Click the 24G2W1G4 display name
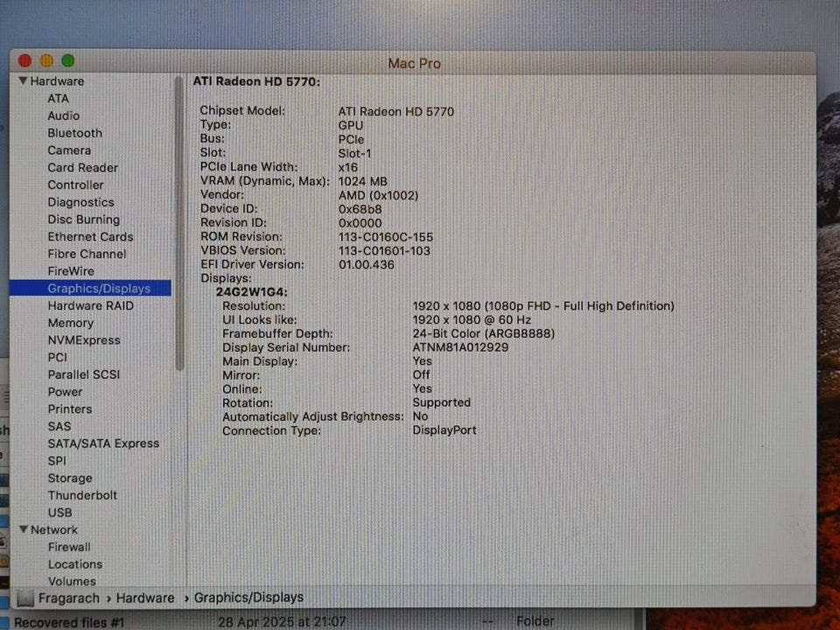Image resolution: width=840 pixels, height=630 pixels. (252, 292)
